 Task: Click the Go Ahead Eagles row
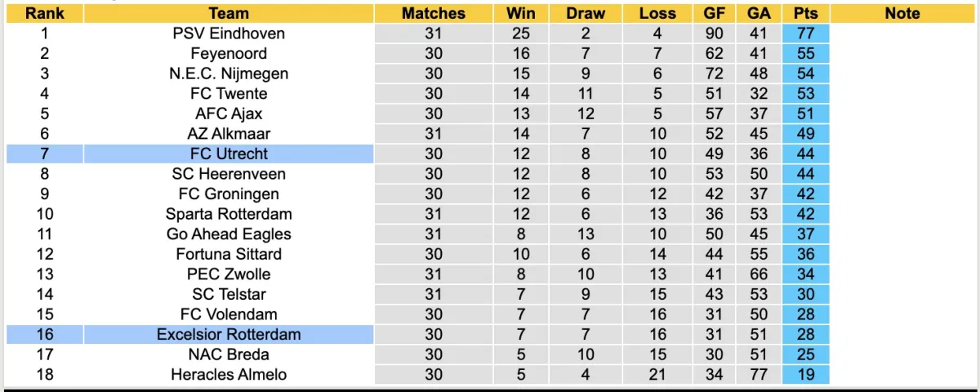point(229,234)
